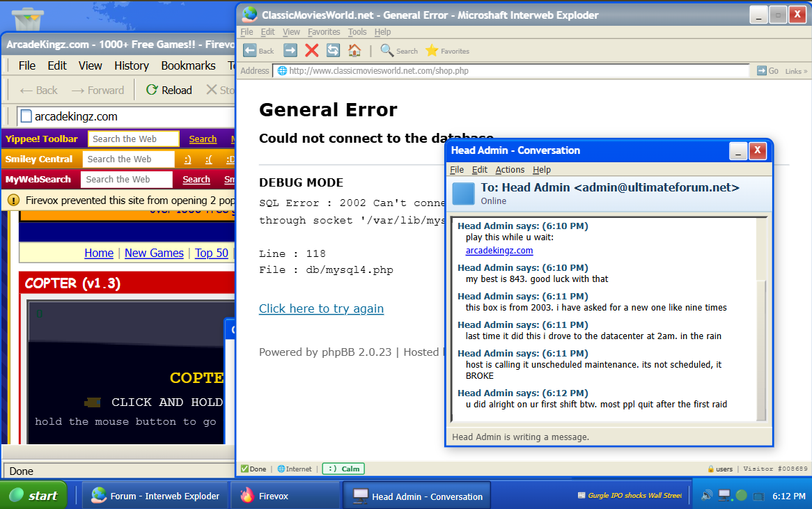The image size is (812, 509).
Task: Click Refresh icon in Interweb Exploder toolbar
Action: point(333,50)
